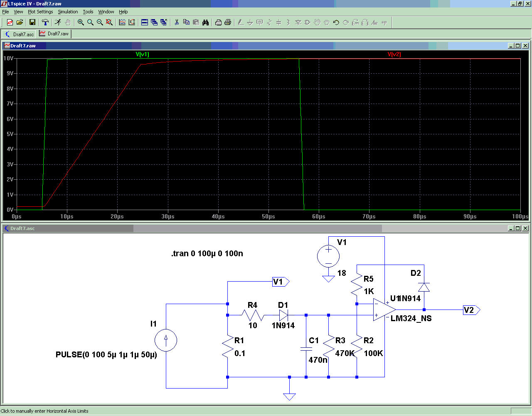Cascade the windows with the toolbar icon
Viewport: 532px width, 416px height.
click(x=154, y=22)
